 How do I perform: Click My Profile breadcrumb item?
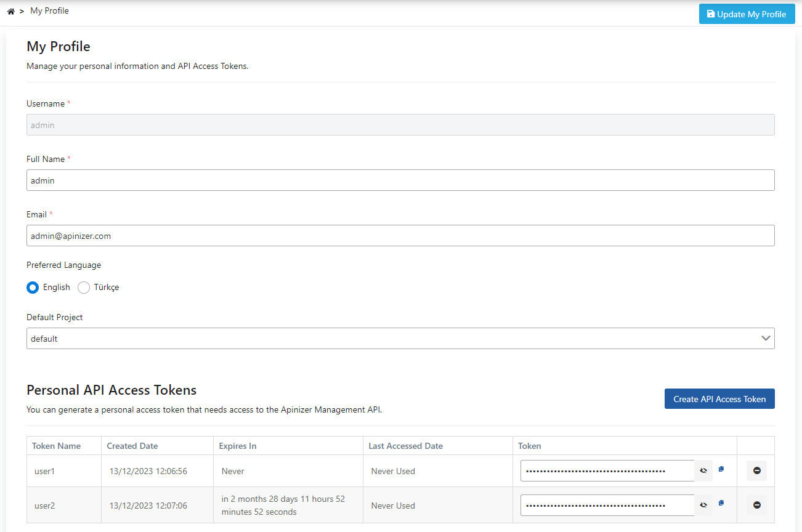(x=49, y=11)
